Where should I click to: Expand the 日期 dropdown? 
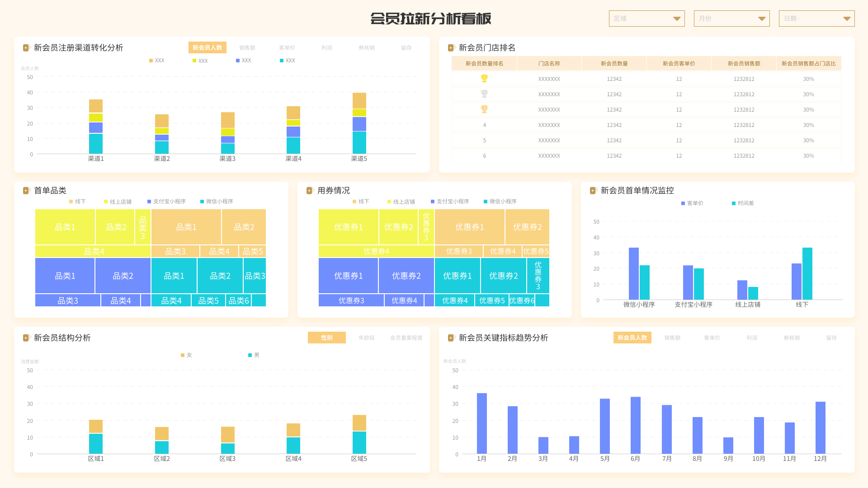tap(816, 19)
